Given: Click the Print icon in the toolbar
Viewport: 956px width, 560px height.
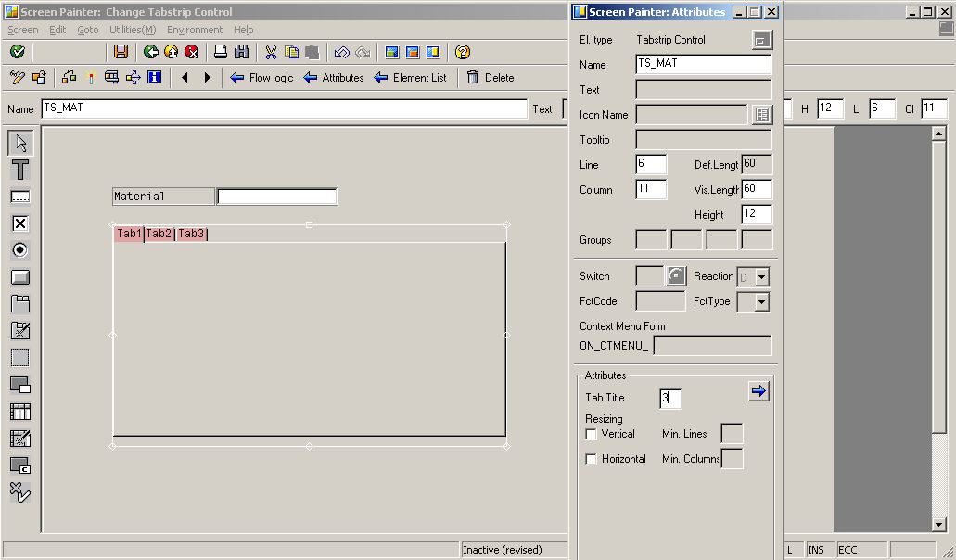Looking at the screenshot, I should pyautogui.click(x=219, y=52).
